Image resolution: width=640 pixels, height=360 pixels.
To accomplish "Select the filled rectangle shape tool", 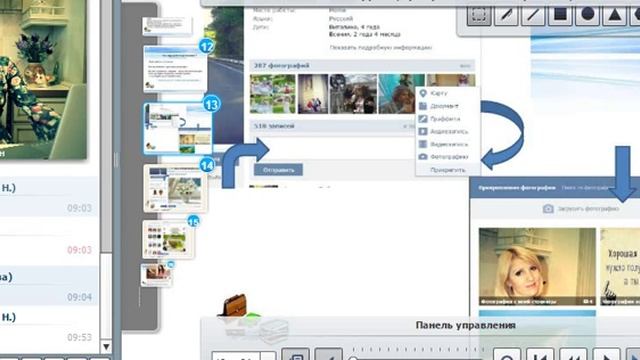I will click(x=560, y=15).
